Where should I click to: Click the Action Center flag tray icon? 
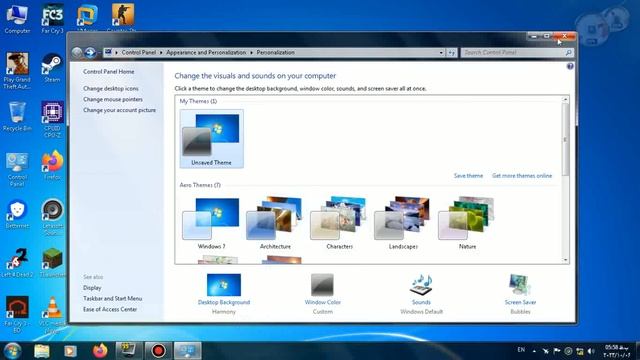557,351
